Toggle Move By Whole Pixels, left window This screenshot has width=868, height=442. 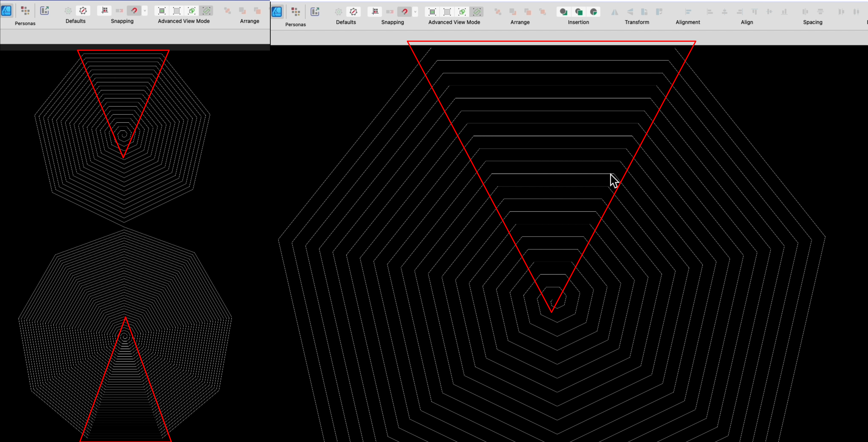[x=119, y=11]
